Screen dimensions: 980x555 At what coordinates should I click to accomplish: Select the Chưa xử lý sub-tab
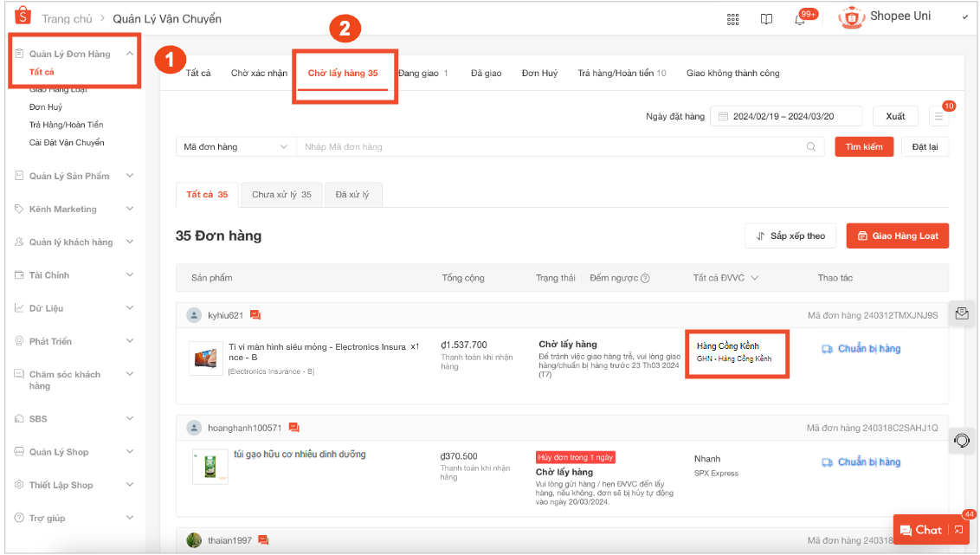coord(281,195)
